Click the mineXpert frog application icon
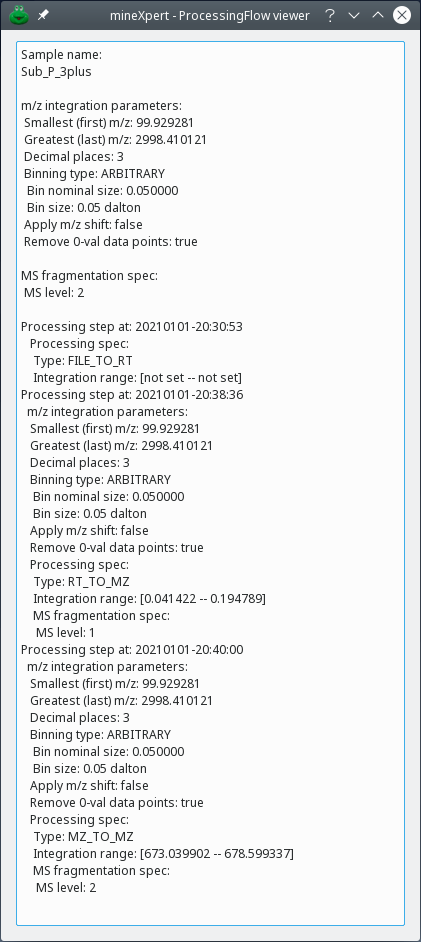The height and width of the screenshot is (942, 421). 19,16
